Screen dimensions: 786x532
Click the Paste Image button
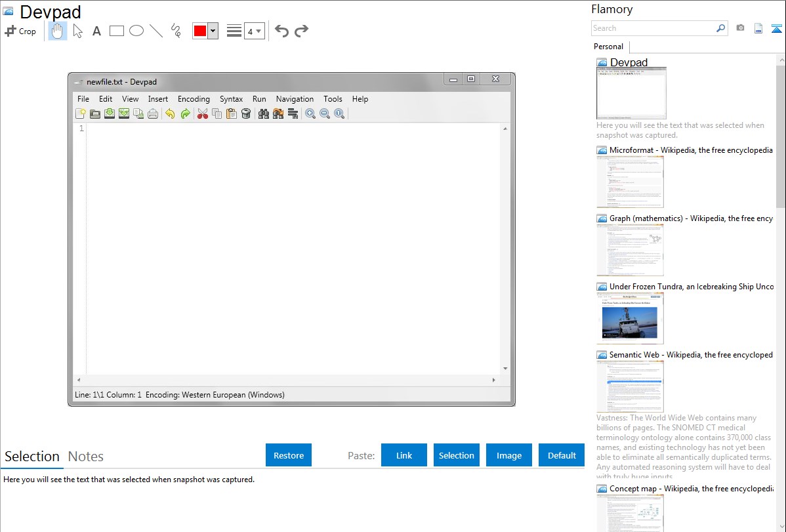point(508,455)
